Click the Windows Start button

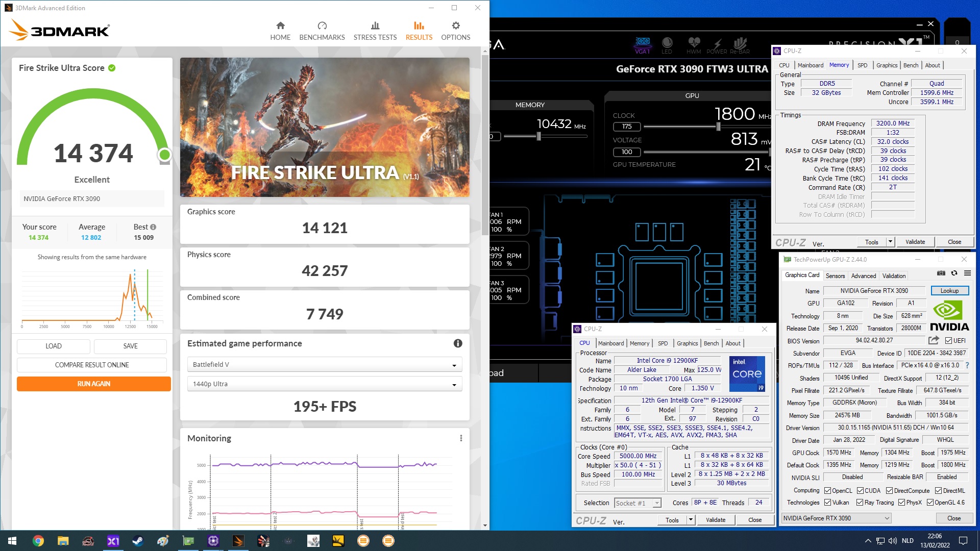[12, 541]
